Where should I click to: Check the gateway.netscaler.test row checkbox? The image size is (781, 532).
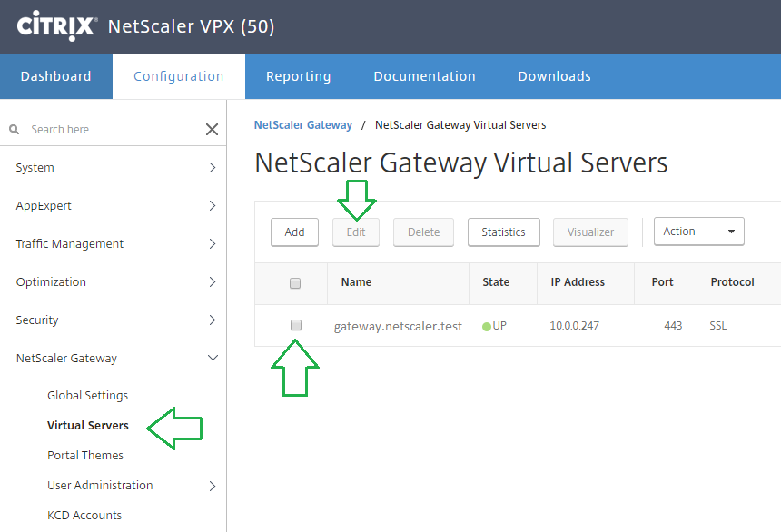tap(294, 325)
